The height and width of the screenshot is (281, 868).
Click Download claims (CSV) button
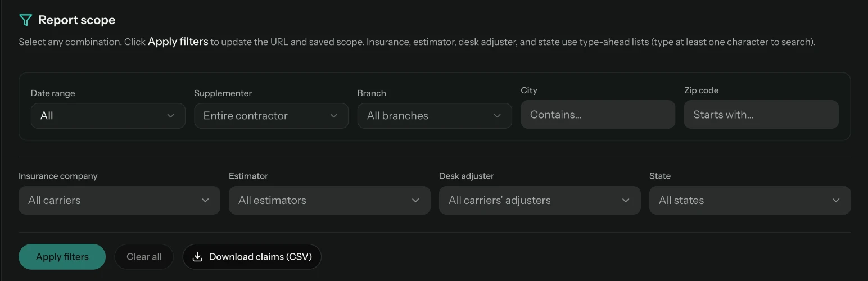[252, 257]
